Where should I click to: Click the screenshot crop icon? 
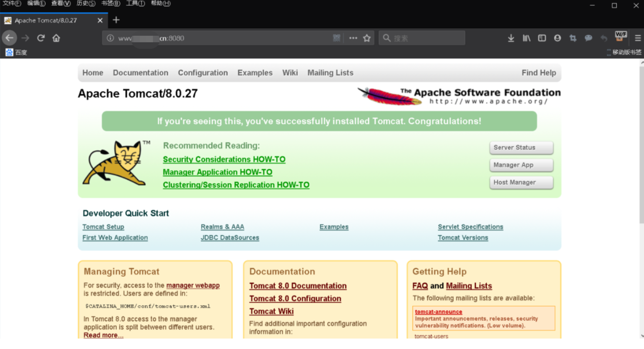pos(573,38)
